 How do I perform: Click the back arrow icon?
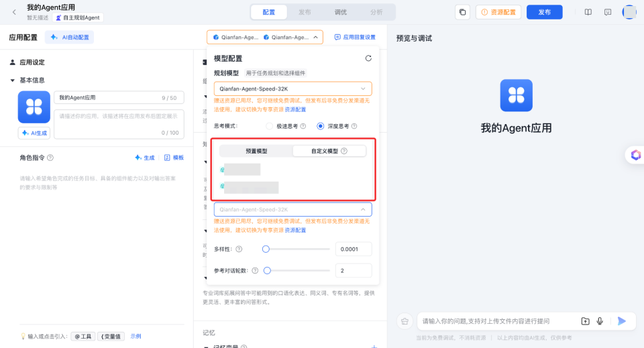click(x=14, y=12)
